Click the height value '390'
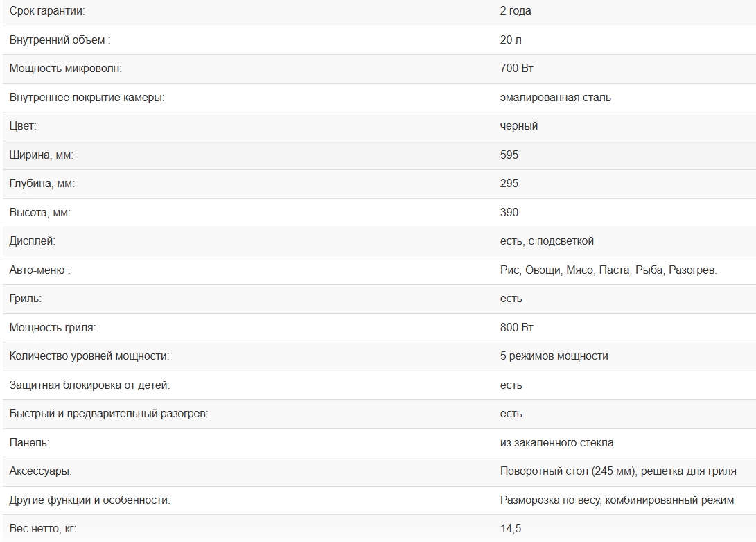 [x=509, y=213]
